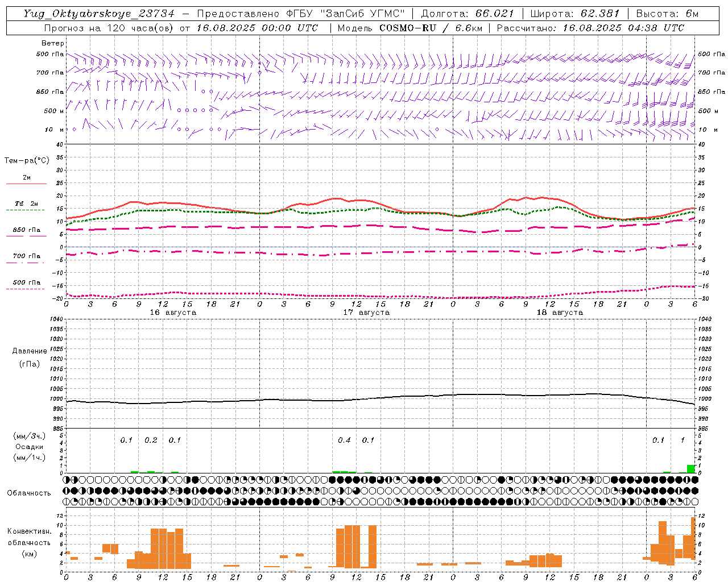Click the 'Облачность' cloud cover label
Image resolution: width=728 pixels, height=582 pixels.
coord(29,493)
